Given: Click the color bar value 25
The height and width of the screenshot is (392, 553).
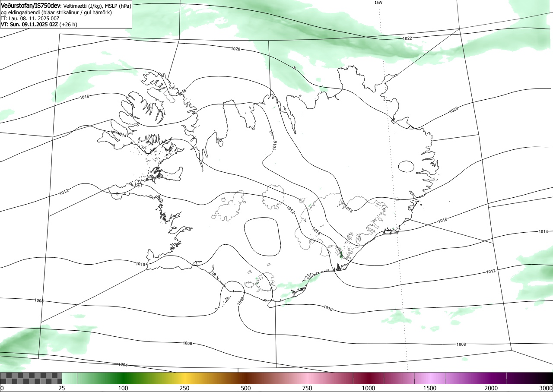Looking at the screenshot, I should pyautogui.click(x=62, y=388).
